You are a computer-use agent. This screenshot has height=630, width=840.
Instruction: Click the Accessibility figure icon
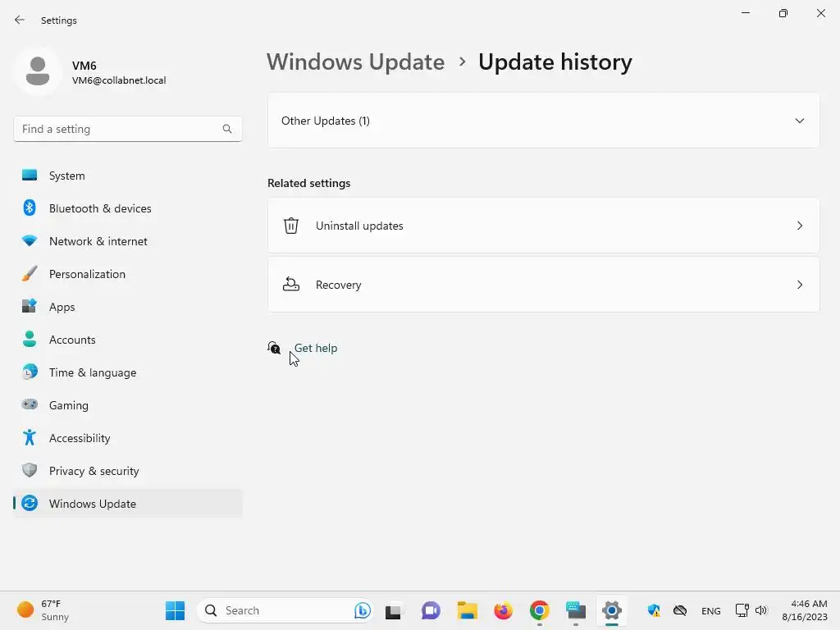pyautogui.click(x=30, y=438)
